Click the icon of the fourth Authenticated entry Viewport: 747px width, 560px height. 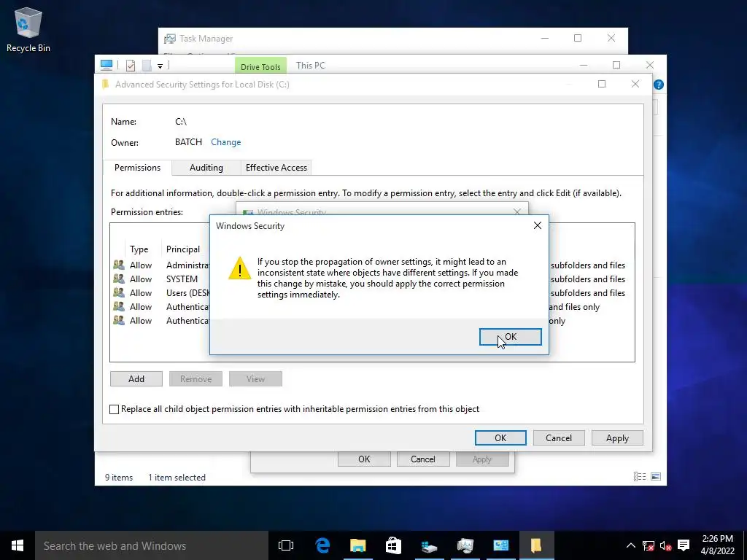119,306
